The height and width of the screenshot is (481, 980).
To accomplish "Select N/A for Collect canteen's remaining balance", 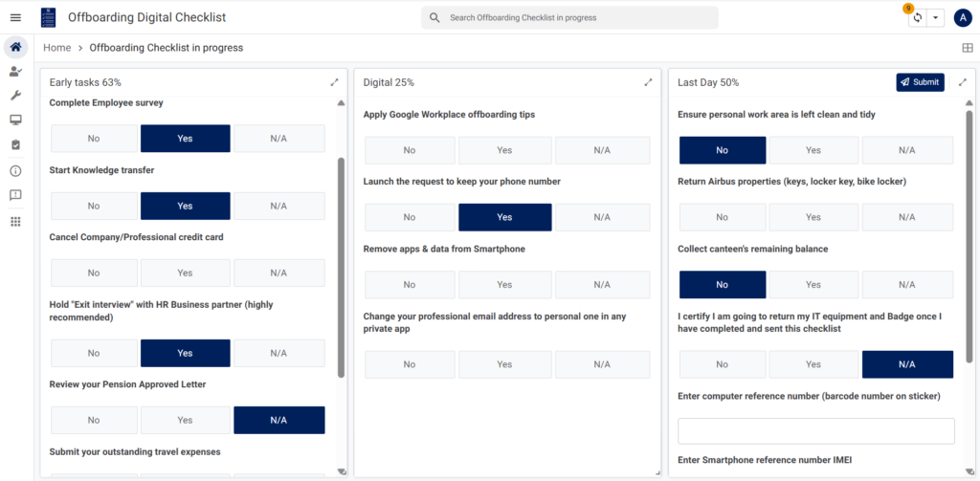I will click(x=907, y=285).
